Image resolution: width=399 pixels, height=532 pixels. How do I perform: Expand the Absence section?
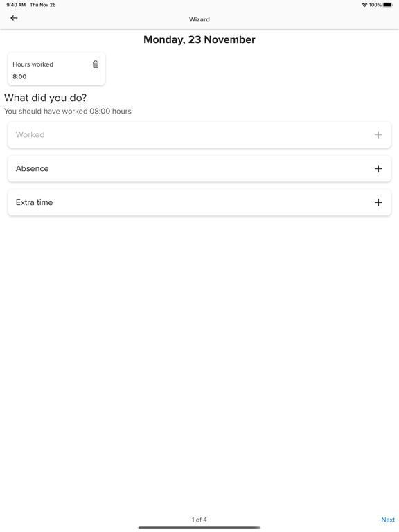tap(199, 168)
